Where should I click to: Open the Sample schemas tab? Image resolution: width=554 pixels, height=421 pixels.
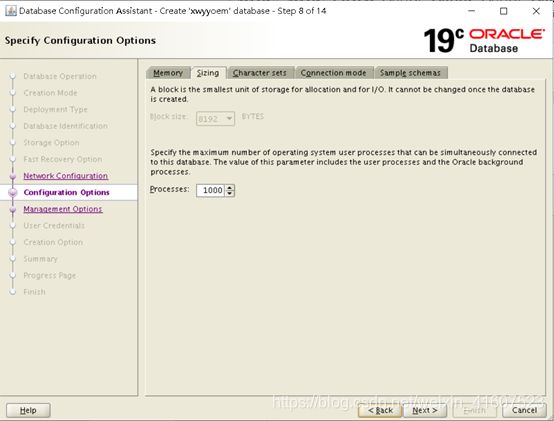pos(411,73)
